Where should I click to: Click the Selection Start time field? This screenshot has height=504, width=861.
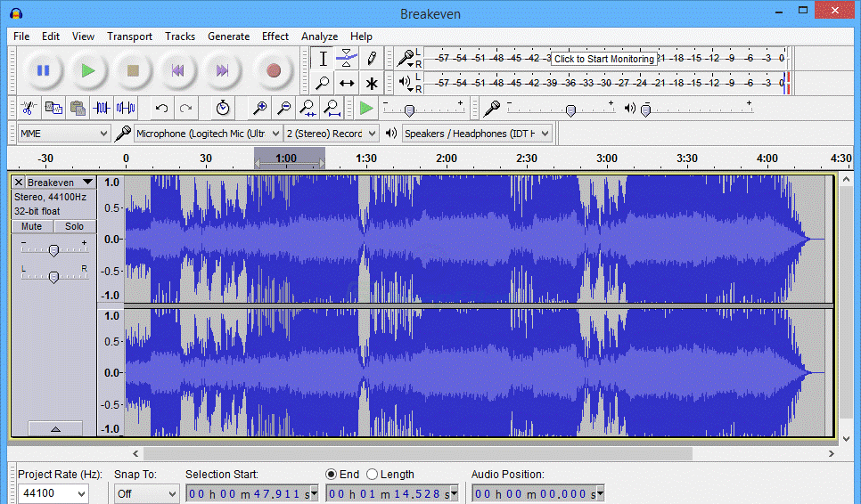[251, 493]
